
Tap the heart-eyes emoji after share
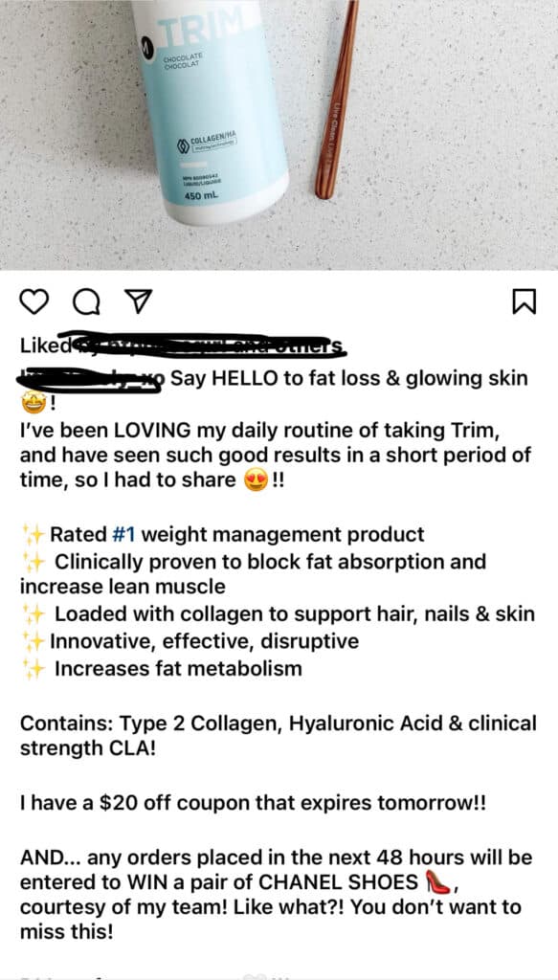257,480
